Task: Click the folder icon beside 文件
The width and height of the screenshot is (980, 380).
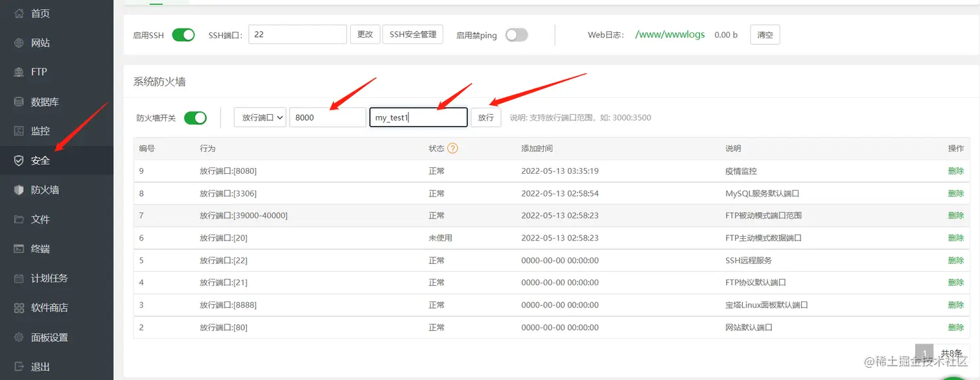Action: click(x=19, y=219)
